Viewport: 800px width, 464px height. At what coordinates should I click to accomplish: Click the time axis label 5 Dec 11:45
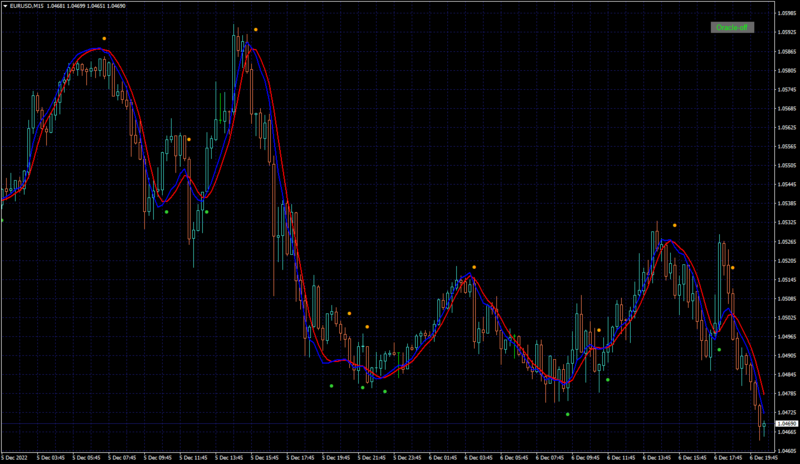(x=193, y=458)
